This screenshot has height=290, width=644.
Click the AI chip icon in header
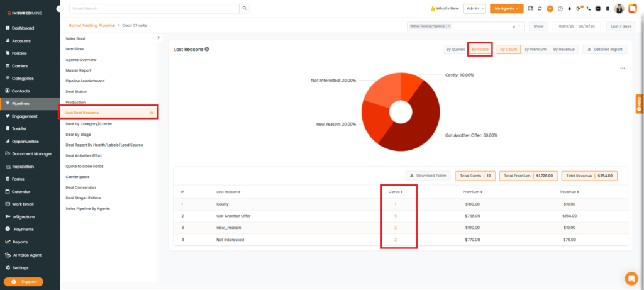[598, 9]
